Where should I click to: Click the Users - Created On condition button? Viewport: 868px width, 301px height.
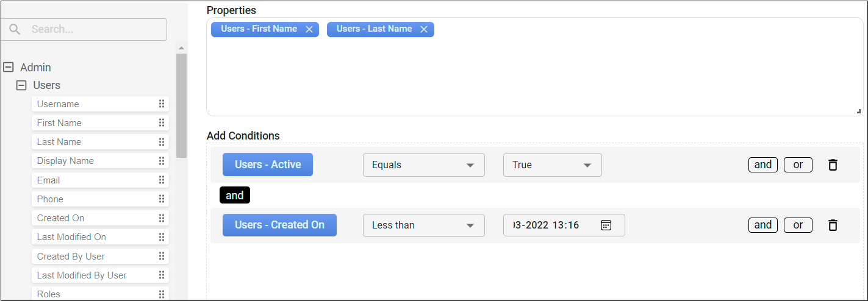[x=279, y=225]
